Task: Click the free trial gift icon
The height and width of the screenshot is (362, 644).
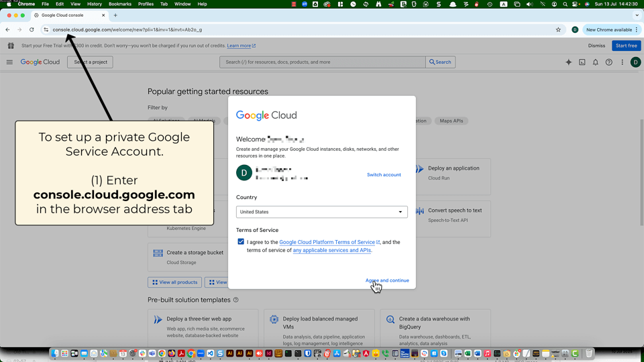Action: click(x=11, y=46)
